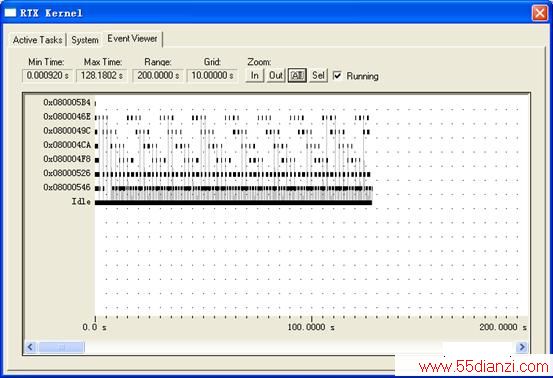Select the Event Viewer tab
553x378 pixels.
point(132,38)
